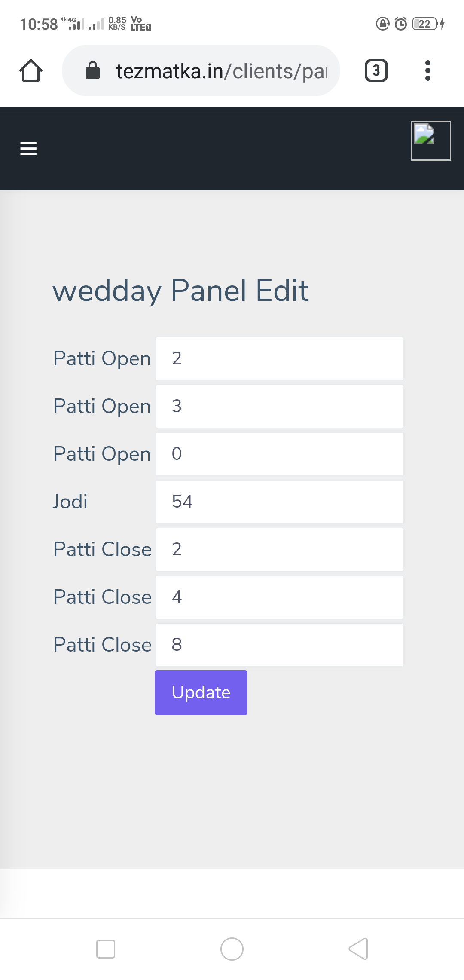
Task: Open the hamburger navigation menu
Action: click(28, 149)
